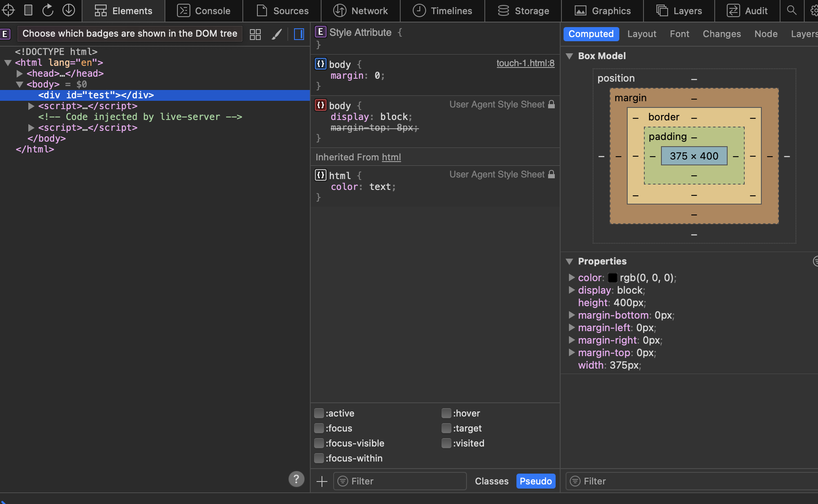Viewport: 818px width, 504px height.
Task: Click the question mark help button
Action: [296, 479]
